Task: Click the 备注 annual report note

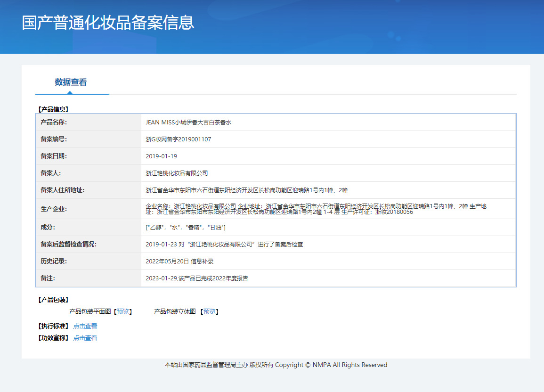Action: pos(197,278)
